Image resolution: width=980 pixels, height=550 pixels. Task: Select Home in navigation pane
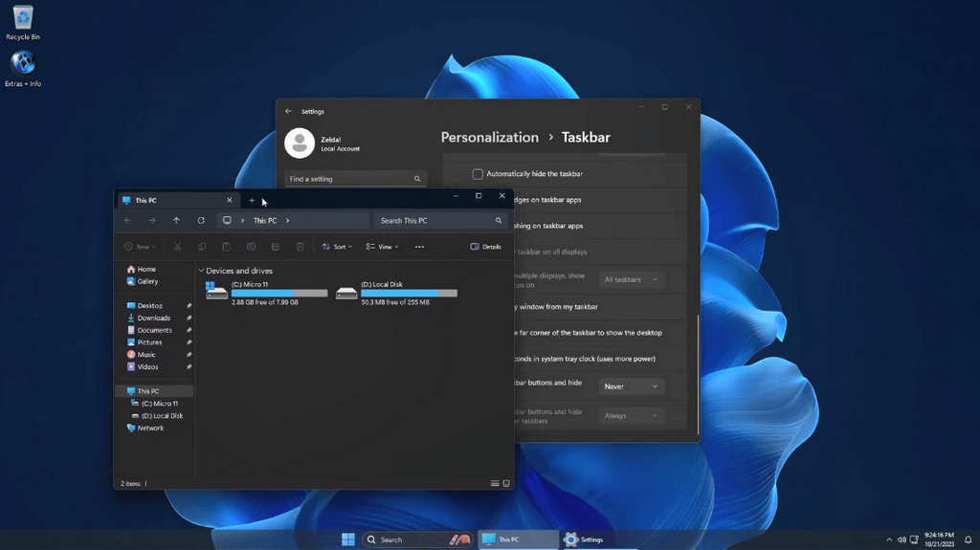(142, 269)
